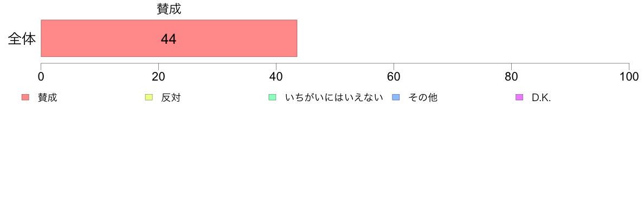The height and width of the screenshot is (199, 644).
Task: Select the 反対 yellow legend swatch
Action: point(149,97)
